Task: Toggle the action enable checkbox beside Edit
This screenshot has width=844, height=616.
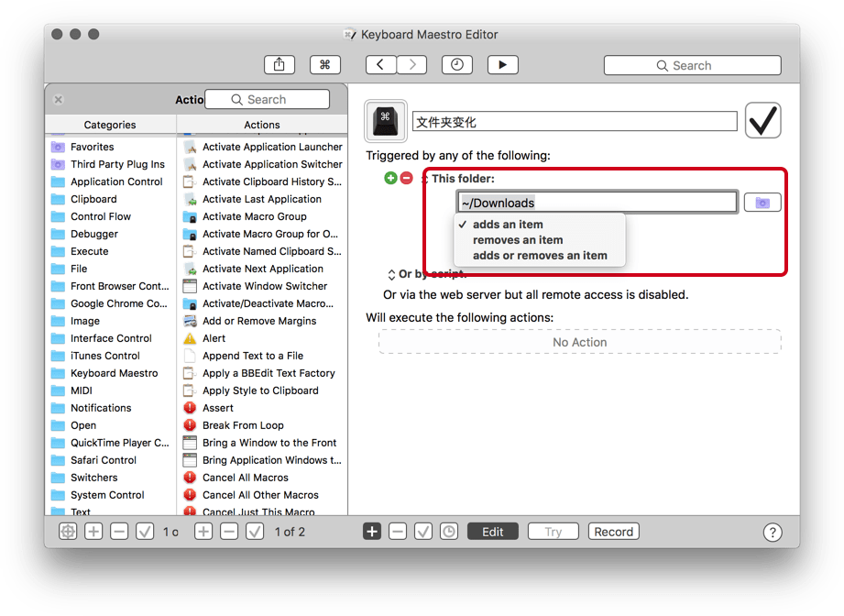Action: tap(422, 532)
